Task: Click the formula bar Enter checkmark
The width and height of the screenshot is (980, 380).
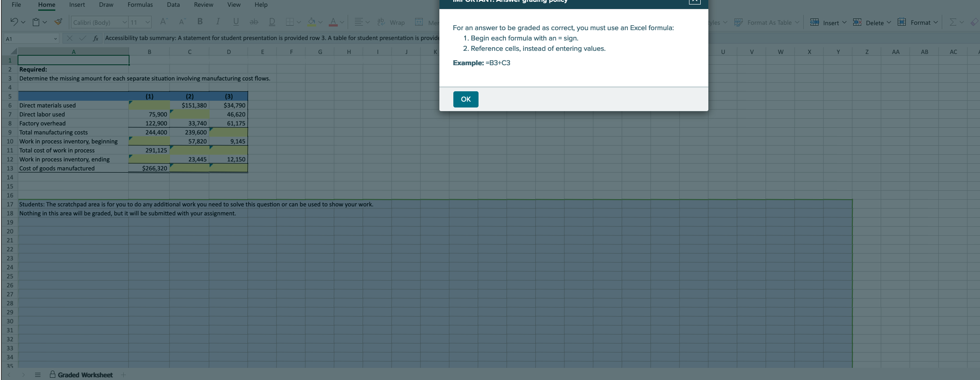Action: click(83, 38)
